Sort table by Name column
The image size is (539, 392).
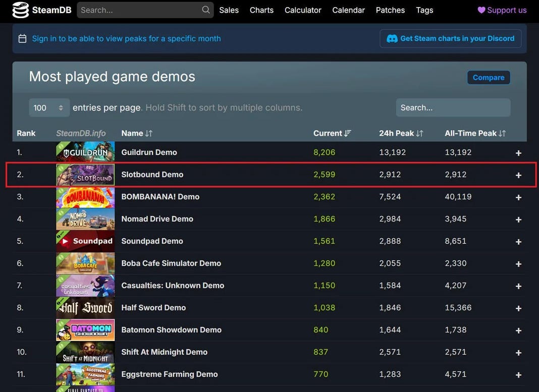137,133
